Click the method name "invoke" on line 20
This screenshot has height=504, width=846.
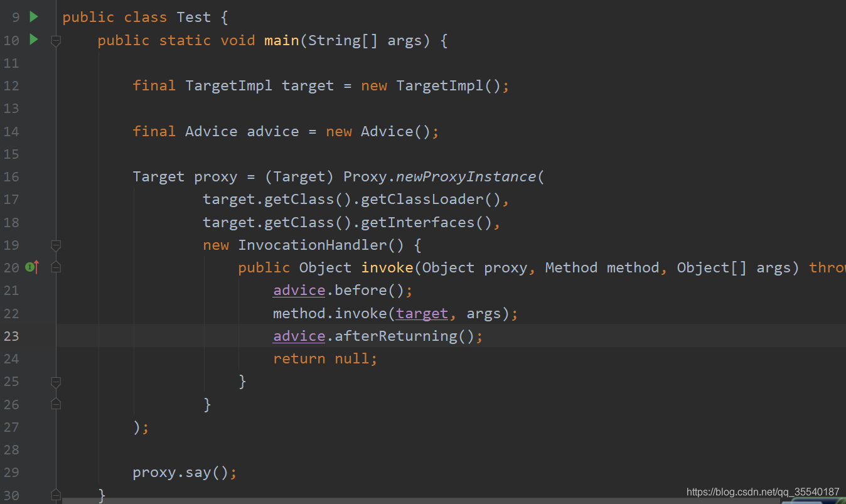(x=387, y=267)
